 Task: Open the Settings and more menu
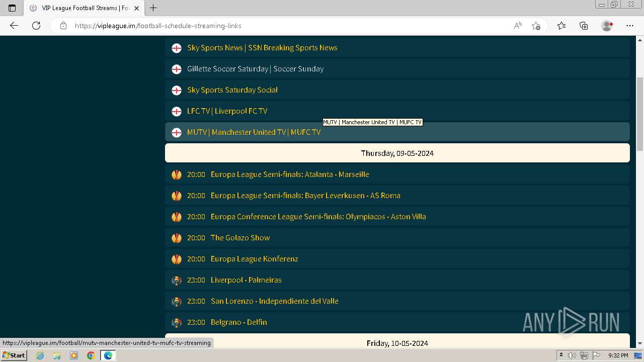pos(630,26)
